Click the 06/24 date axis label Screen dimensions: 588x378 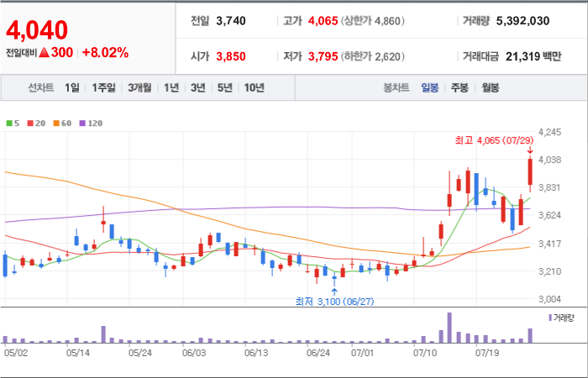pyautogui.click(x=318, y=353)
